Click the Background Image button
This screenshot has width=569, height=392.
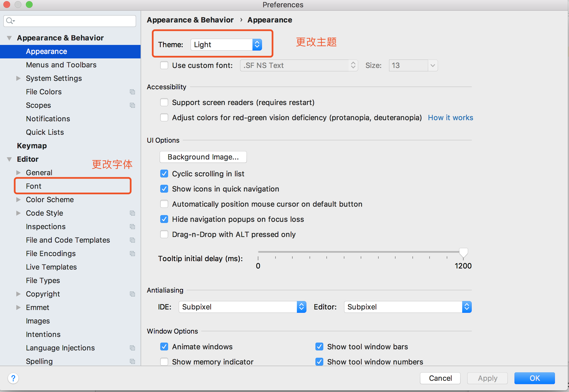click(203, 157)
